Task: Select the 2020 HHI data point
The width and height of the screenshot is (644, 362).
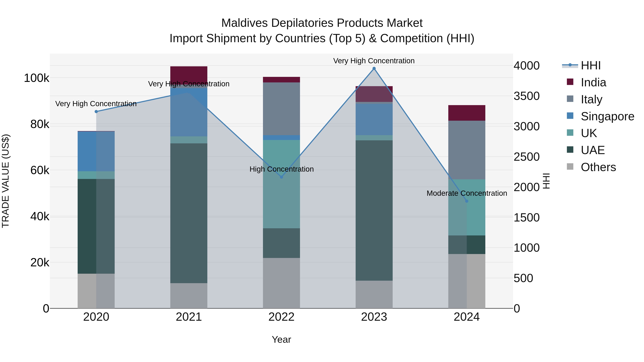Action: [x=96, y=112]
